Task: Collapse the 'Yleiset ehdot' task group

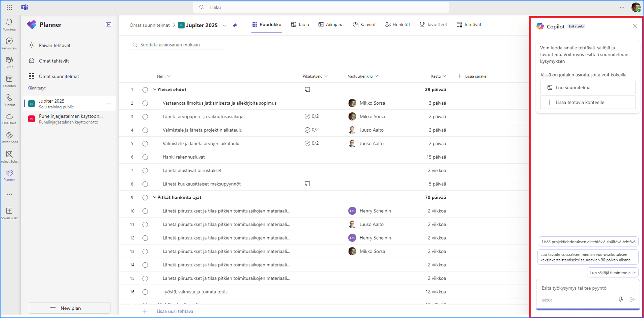Action: point(155,89)
